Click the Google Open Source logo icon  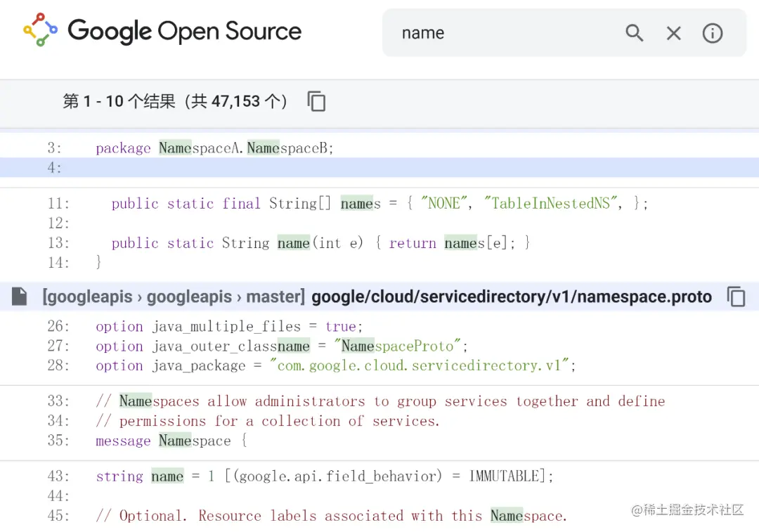click(x=40, y=30)
